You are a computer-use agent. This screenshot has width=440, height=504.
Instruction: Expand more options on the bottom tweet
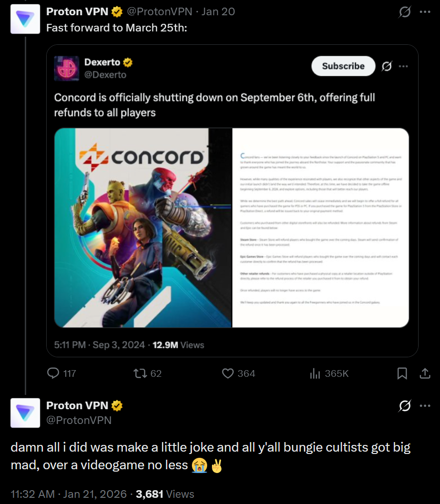pos(425,406)
